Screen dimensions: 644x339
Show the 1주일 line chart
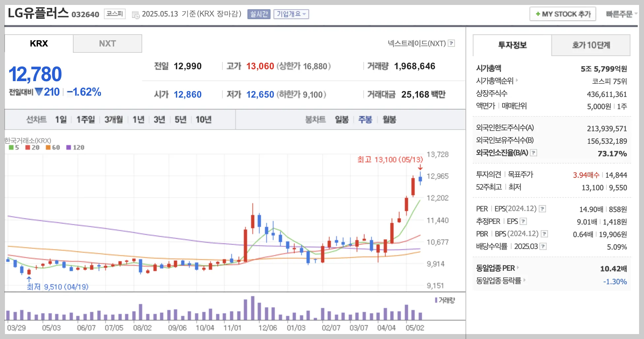[86, 119]
